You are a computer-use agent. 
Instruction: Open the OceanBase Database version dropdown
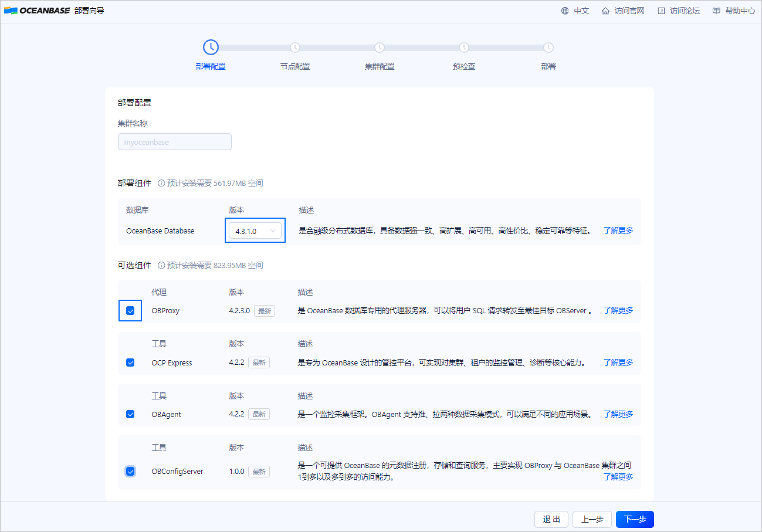point(255,231)
